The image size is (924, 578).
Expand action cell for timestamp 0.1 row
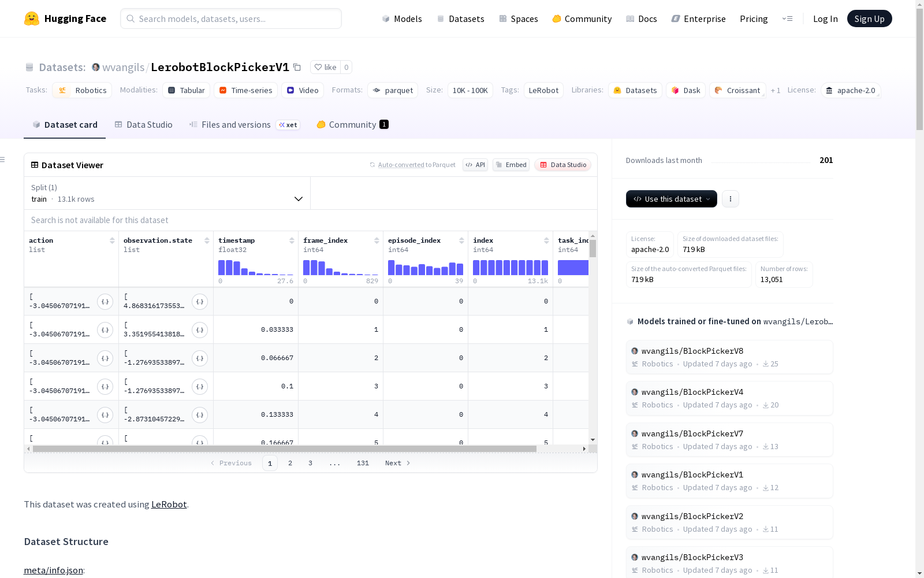(x=105, y=387)
